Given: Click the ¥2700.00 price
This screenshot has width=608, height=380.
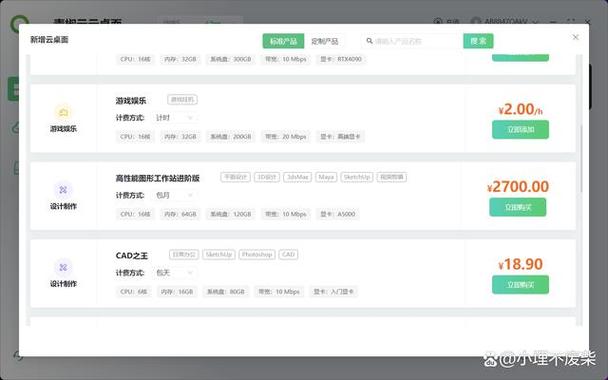Looking at the screenshot, I should 518,187.
